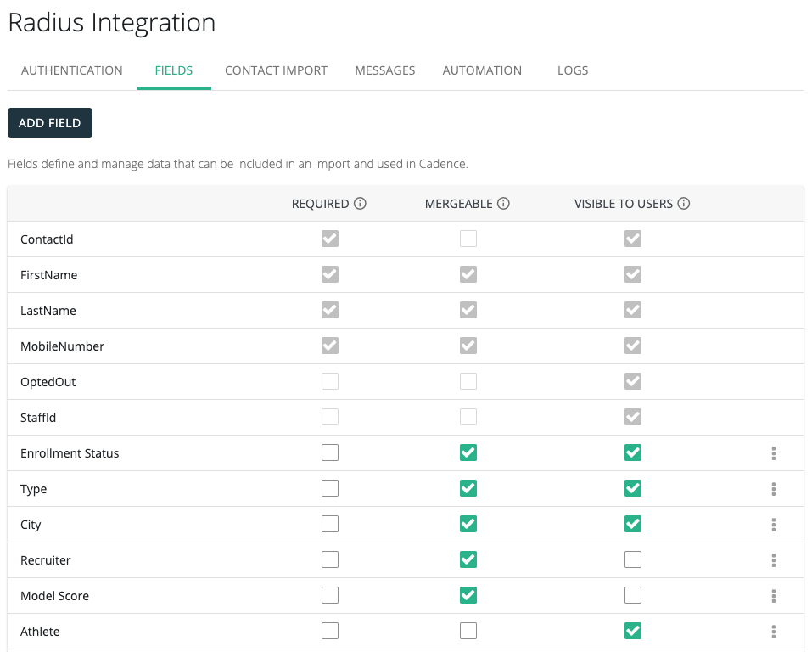The height and width of the screenshot is (652, 812).
Task: Enable Required for Enrollment Status
Action: (330, 453)
